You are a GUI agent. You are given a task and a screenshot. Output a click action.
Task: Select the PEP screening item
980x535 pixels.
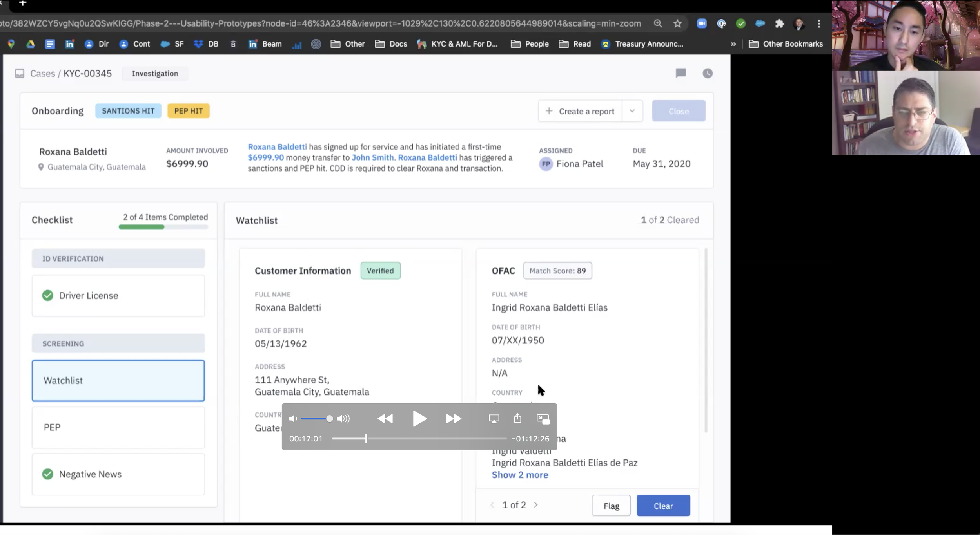click(118, 427)
